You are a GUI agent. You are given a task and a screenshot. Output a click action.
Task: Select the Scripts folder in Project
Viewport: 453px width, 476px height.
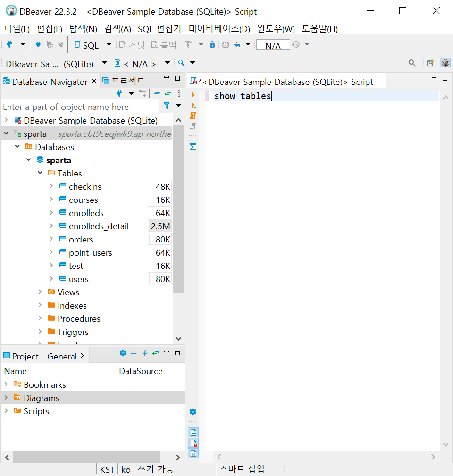tap(36, 411)
